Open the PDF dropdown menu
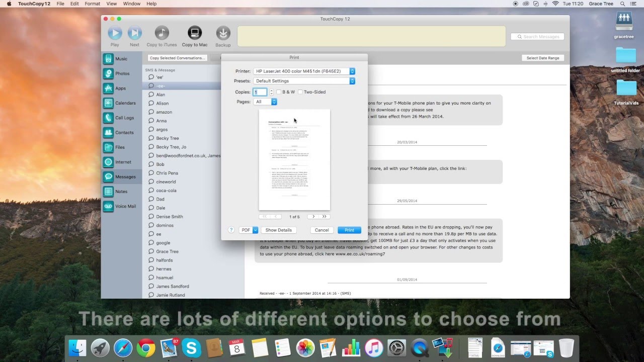This screenshot has width=644, height=362. point(249,230)
